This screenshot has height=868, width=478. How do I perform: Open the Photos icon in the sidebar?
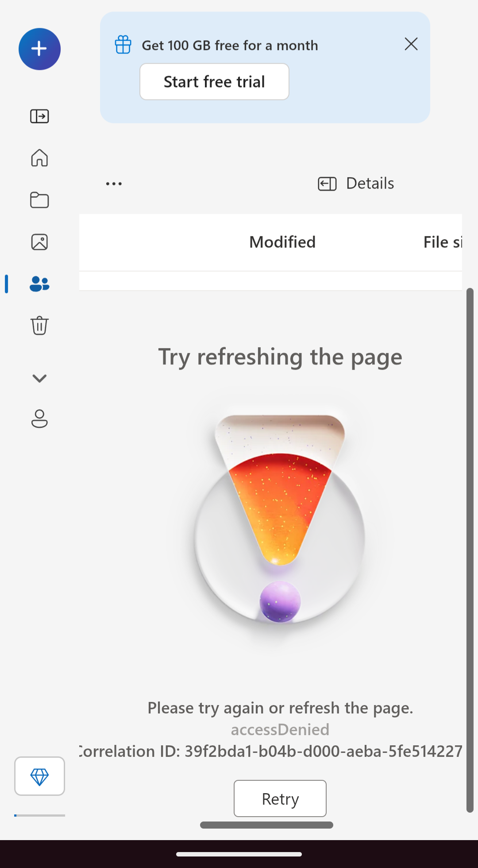pyautogui.click(x=39, y=242)
